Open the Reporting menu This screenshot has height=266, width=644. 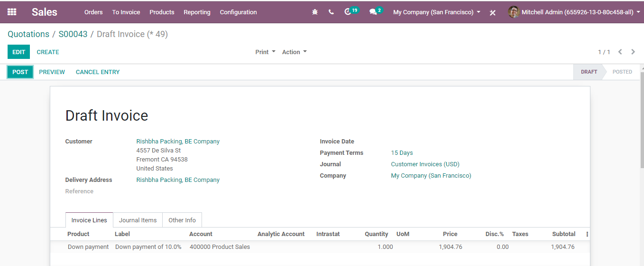coord(197,12)
